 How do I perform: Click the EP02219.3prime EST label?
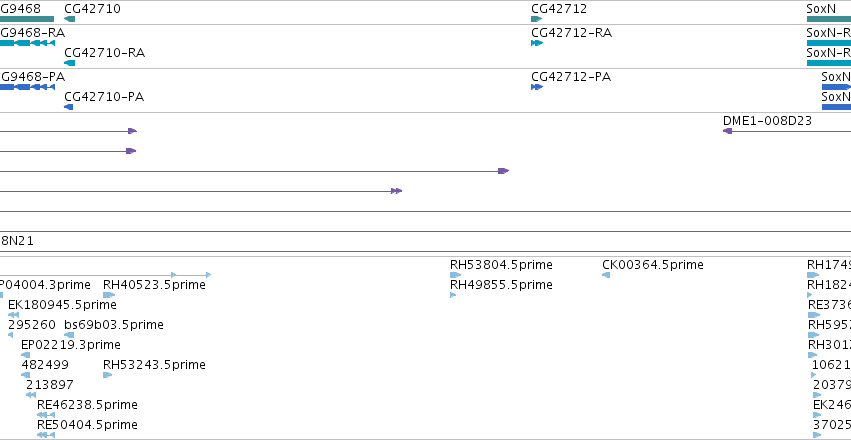pos(71,345)
